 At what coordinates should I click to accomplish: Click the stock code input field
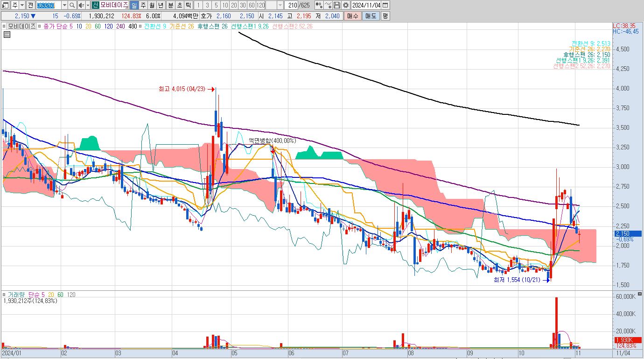point(49,6)
